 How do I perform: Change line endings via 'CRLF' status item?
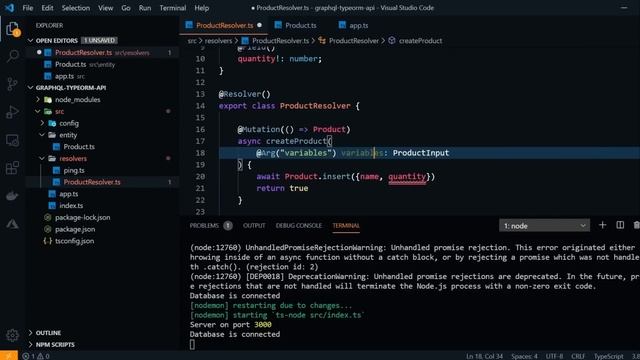coord(578,356)
